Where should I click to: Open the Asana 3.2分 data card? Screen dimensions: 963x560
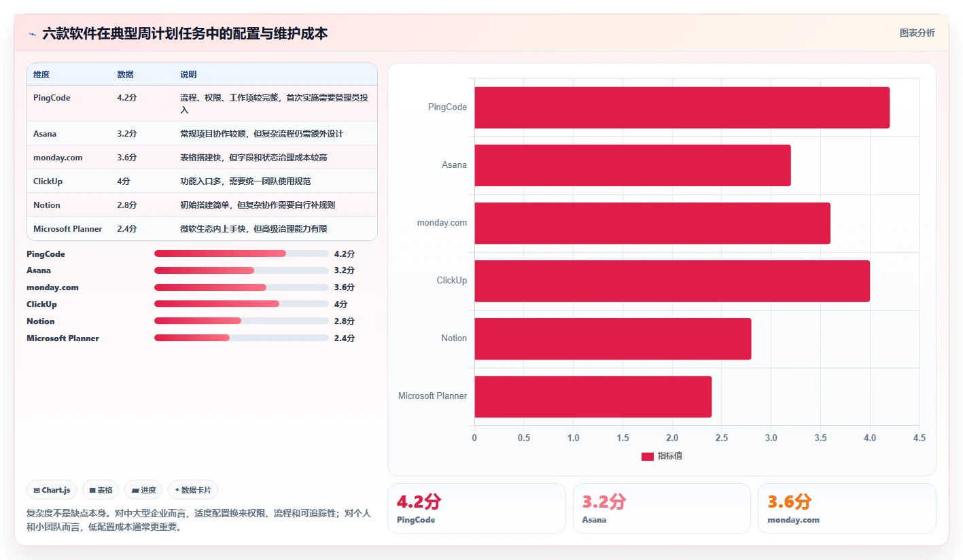[x=662, y=508]
